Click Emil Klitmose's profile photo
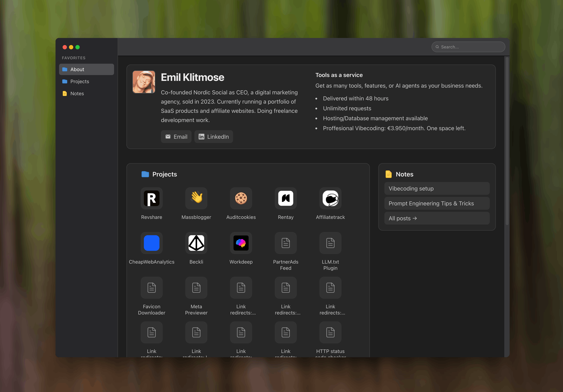 click(144, 82)
